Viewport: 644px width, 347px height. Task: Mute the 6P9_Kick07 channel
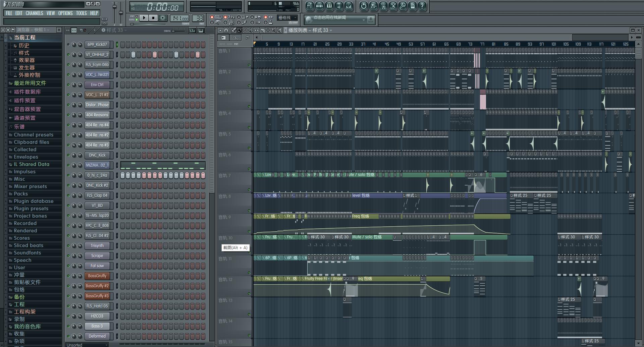pos(68,44)
